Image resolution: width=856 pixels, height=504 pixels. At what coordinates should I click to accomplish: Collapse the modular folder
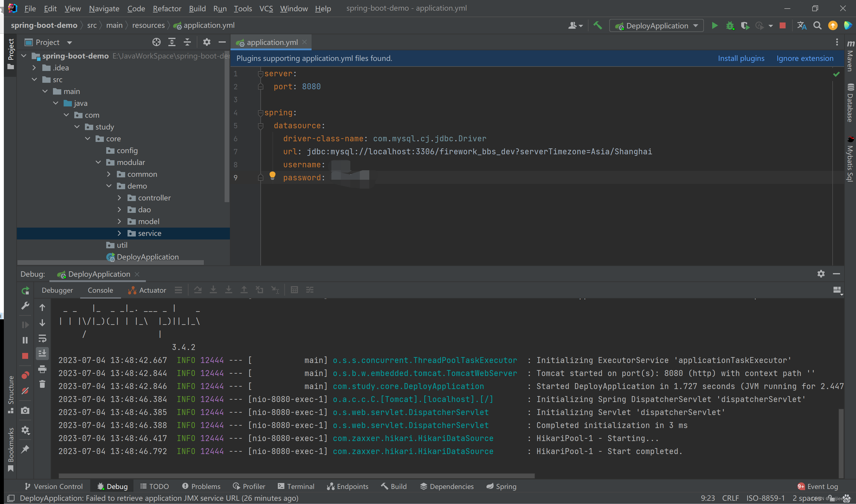pyautogui.click(x=98, y=162)
